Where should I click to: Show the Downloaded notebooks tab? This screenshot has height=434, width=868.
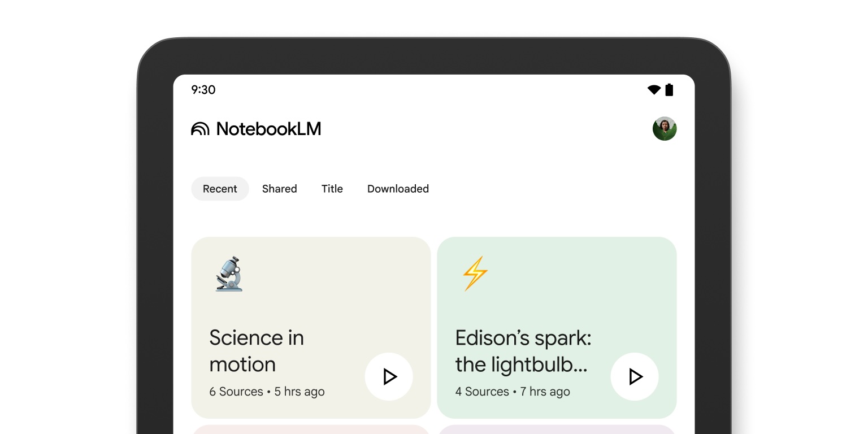(398, 189)
